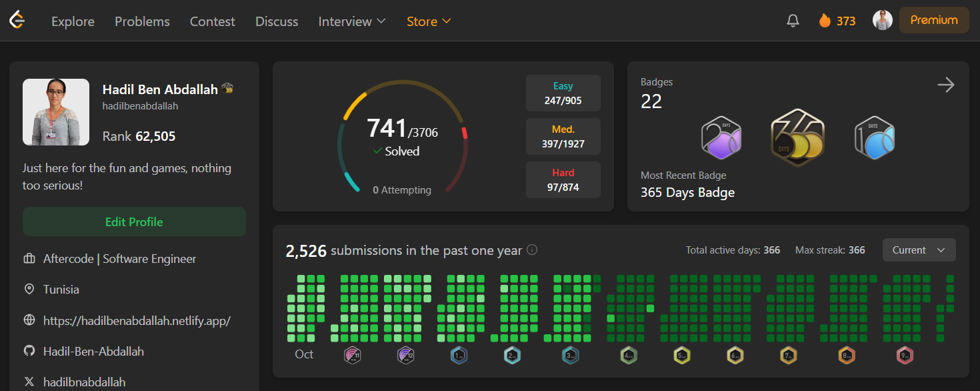Screen dimensions: 980x391
Task: Open the Current year dropdown
Action: click(919, 250)
